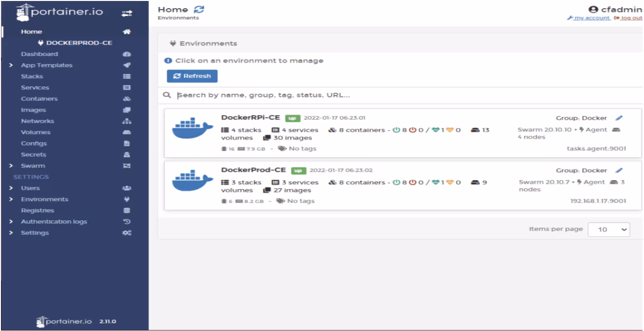Expand the Users menu chevron

click(x=11, y=188)
